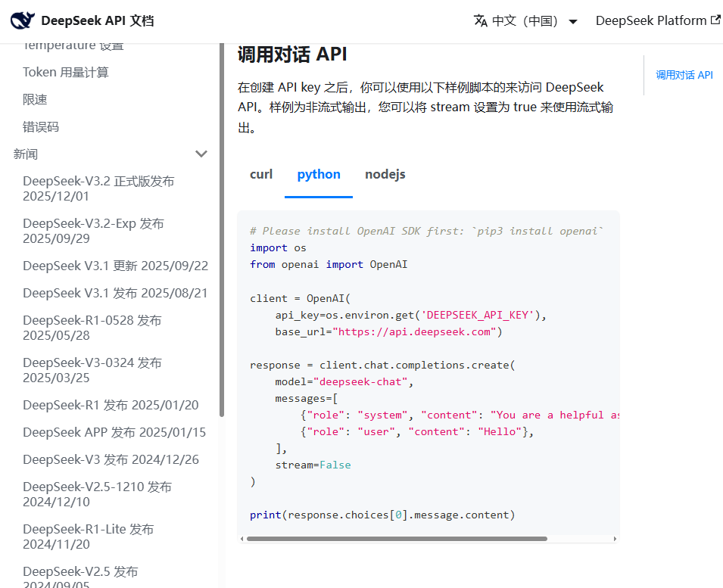Expand the language selector arrow
The height and width of the screenshot is (588, 723).
(573, 21)
